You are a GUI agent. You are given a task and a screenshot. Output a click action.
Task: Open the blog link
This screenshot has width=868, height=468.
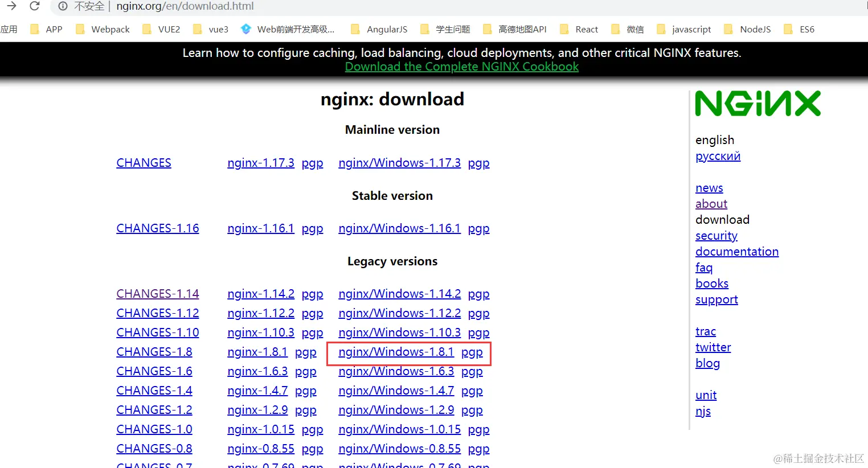pyautogui.click(x=707, y=363)
